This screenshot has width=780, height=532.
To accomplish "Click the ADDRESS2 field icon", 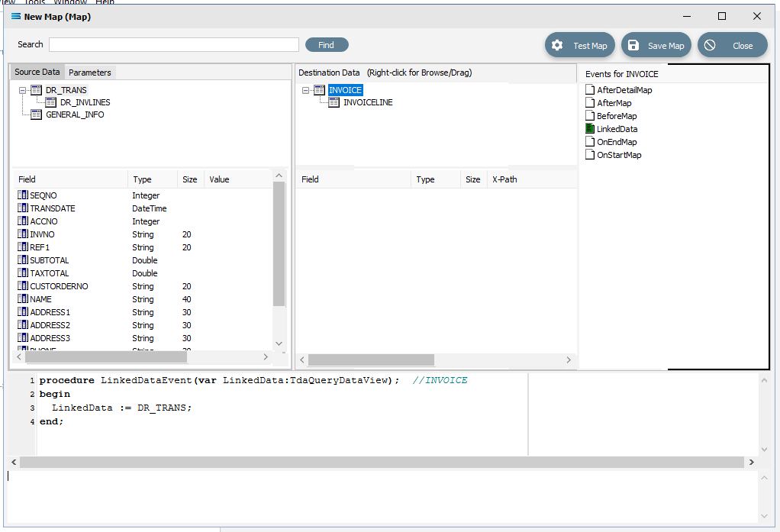I will tap(23, 324).
